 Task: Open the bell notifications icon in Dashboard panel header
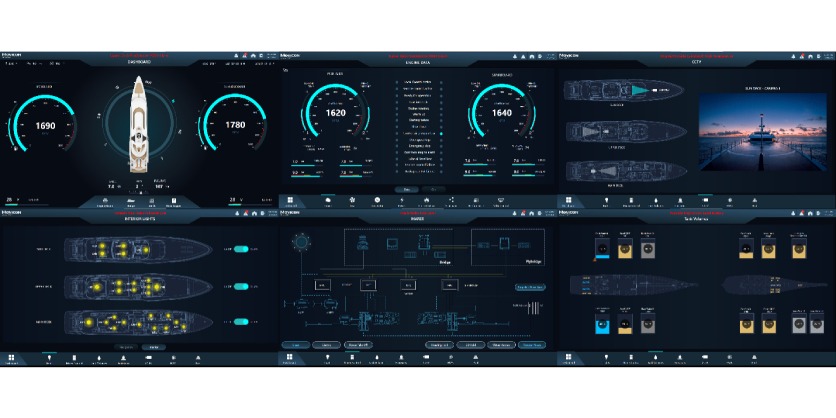(x=236, y=56)
